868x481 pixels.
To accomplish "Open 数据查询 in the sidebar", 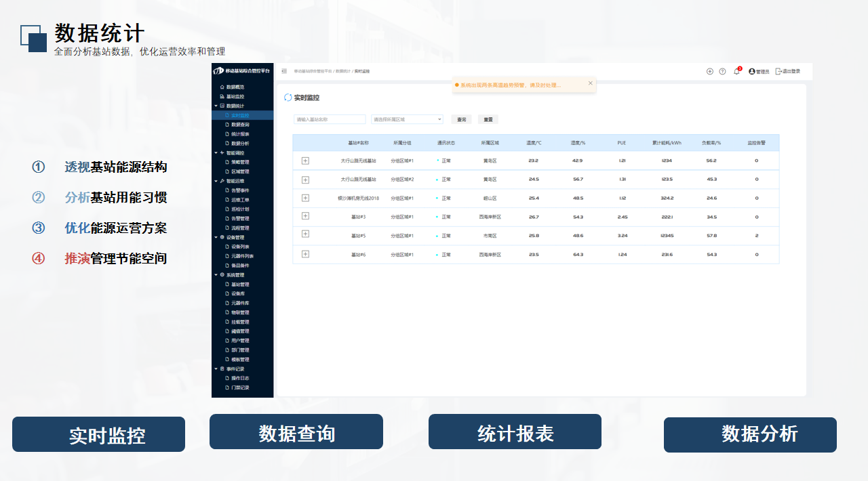I will point(240,125).
